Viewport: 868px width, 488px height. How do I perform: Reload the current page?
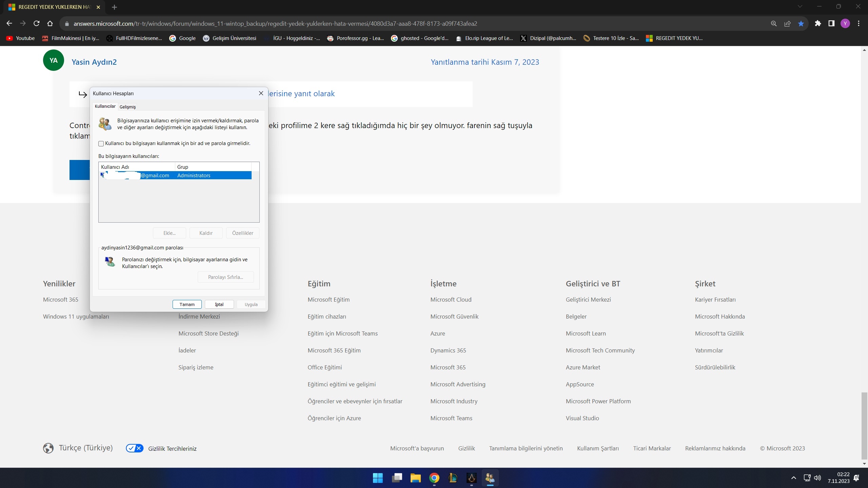click(37, 23)
